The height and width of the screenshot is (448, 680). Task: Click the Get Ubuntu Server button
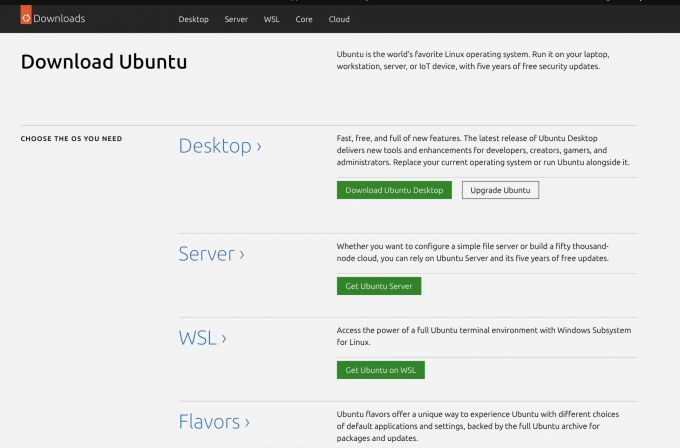pos(379,286)
